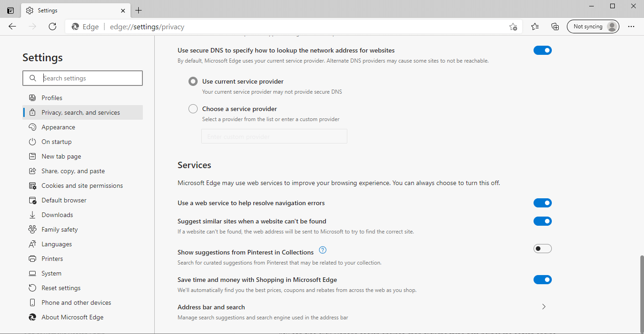Open the Collections toolbar icon
The width and height of the screenshot is (644, 334).
tap(555, 27)
